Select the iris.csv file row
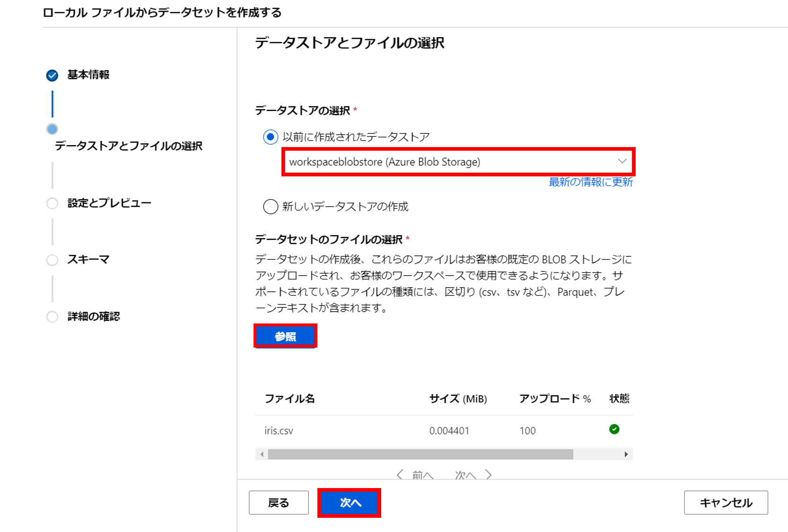Image resolution: width=788 pixels, height=532 pixels. coord(279,431)
